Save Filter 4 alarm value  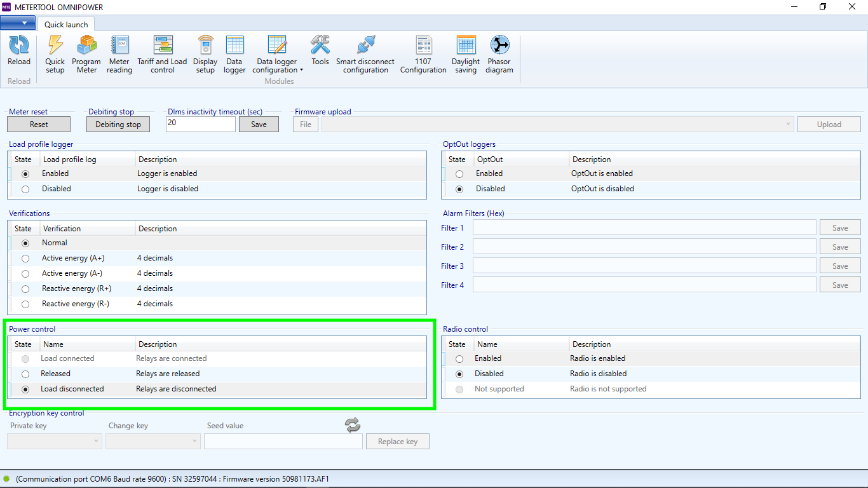pyautogui.click(x=840, y=285)
